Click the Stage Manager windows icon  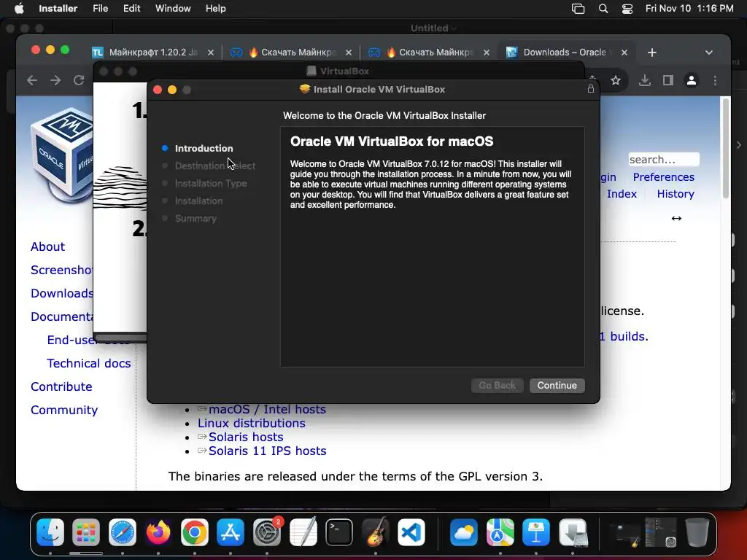[x=578, y=9]
